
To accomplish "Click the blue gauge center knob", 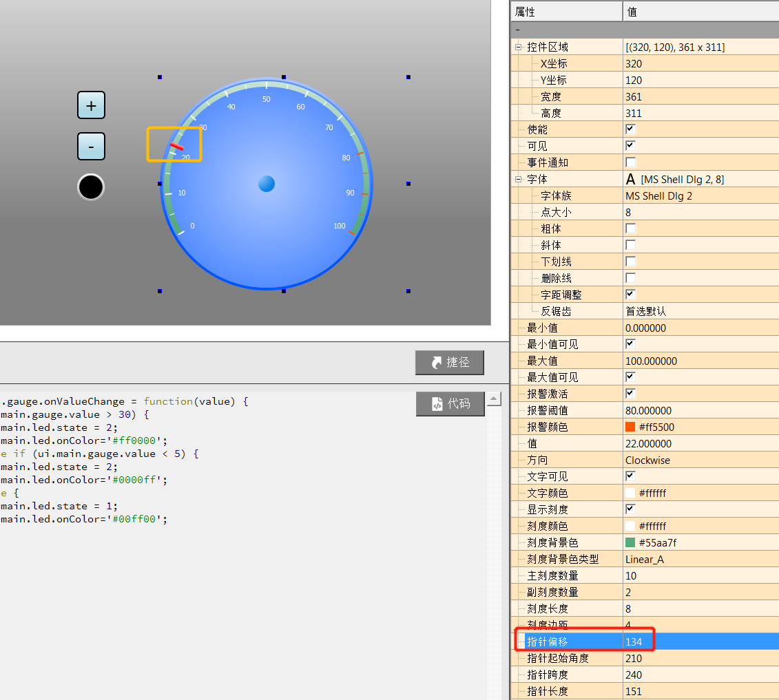I will tap(267, 184).
